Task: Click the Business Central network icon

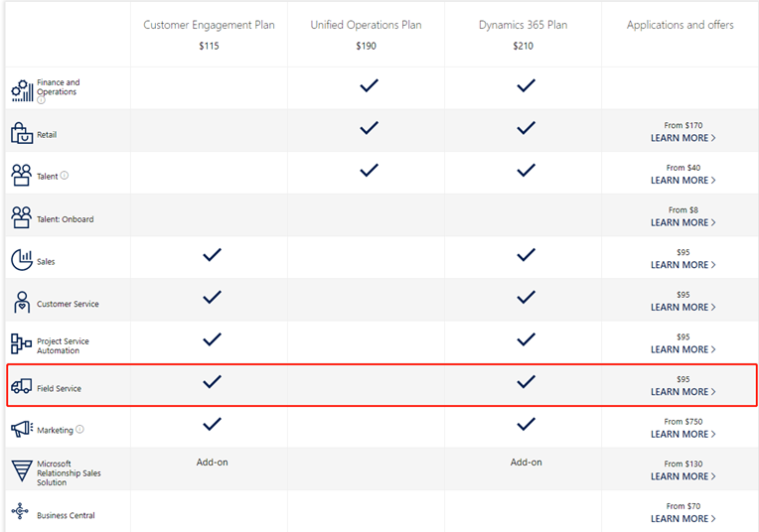Action: (20, 511)
